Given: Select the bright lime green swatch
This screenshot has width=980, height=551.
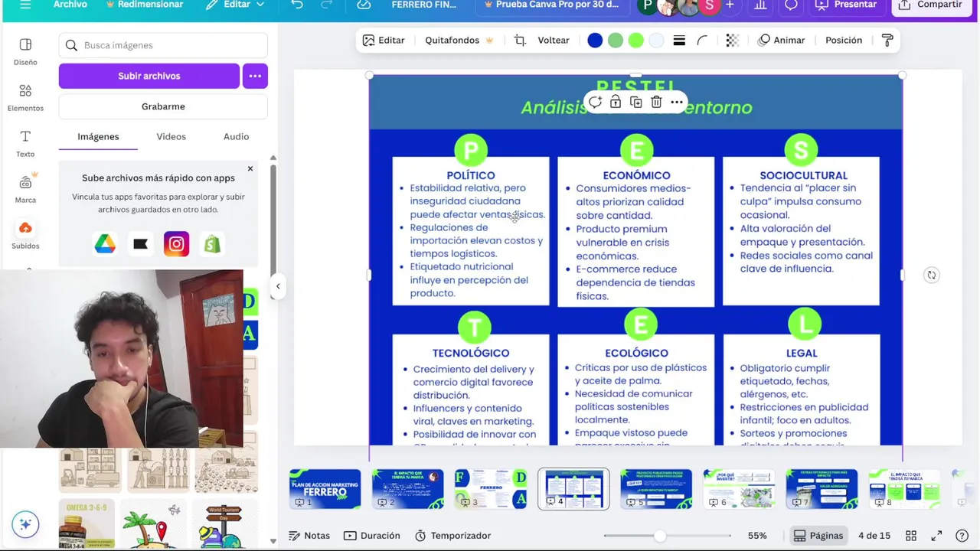Looking at the screenshot, I should 636,41.
